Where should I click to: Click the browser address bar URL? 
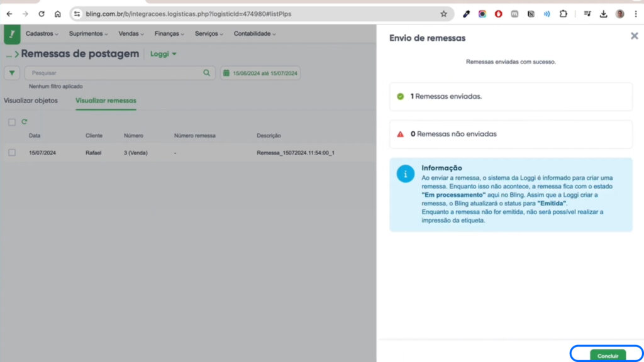click(x=189, y=14)
